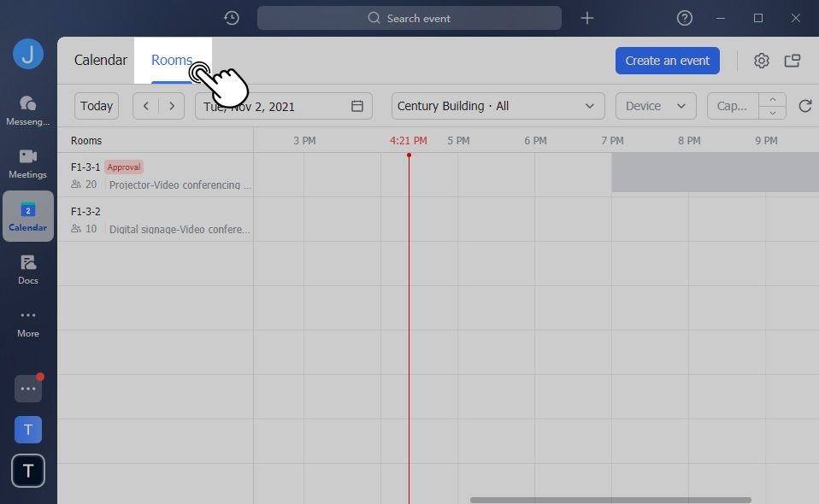Increase capacity with the up stepper

pyautogui.click(x=772, y=100)
